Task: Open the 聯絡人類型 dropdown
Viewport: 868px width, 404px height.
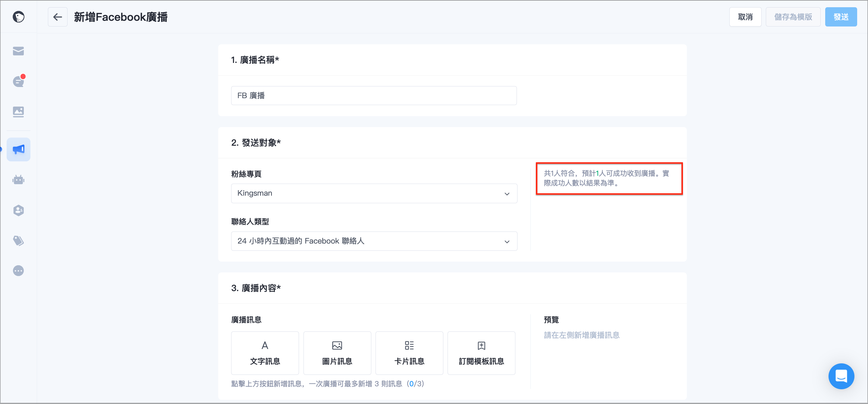Action: (374, 241)
